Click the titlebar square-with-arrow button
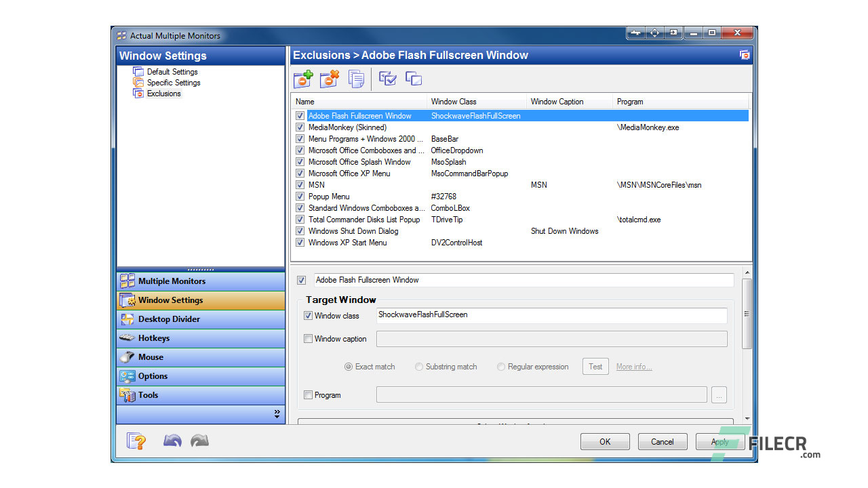 click(673, 33)
